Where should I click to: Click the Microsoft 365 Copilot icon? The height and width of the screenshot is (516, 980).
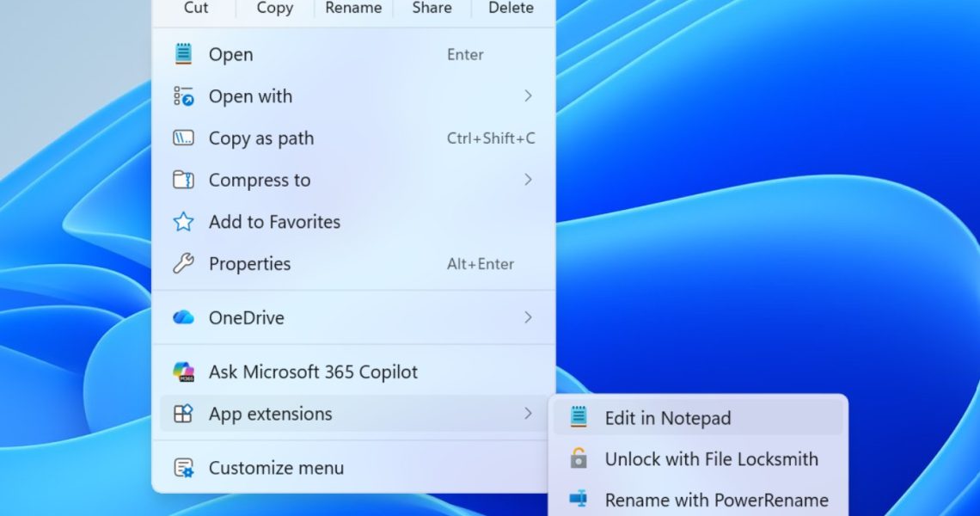click(183, 372)
